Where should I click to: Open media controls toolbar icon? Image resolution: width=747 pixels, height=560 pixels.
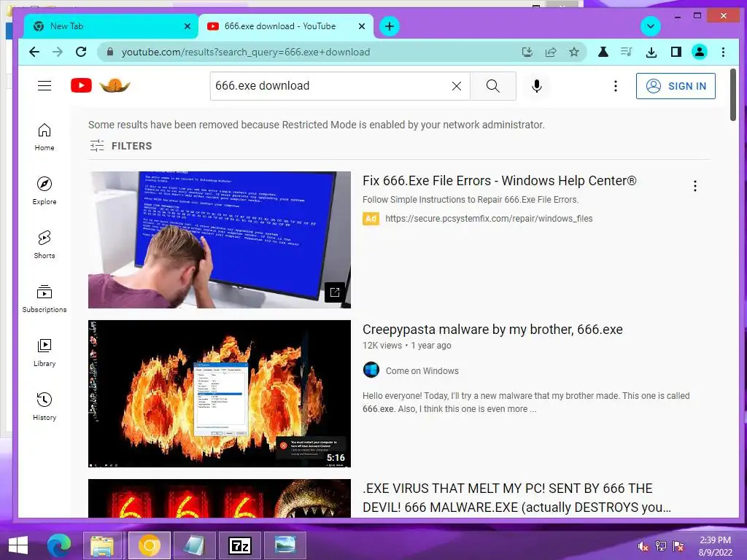(627, 52)
